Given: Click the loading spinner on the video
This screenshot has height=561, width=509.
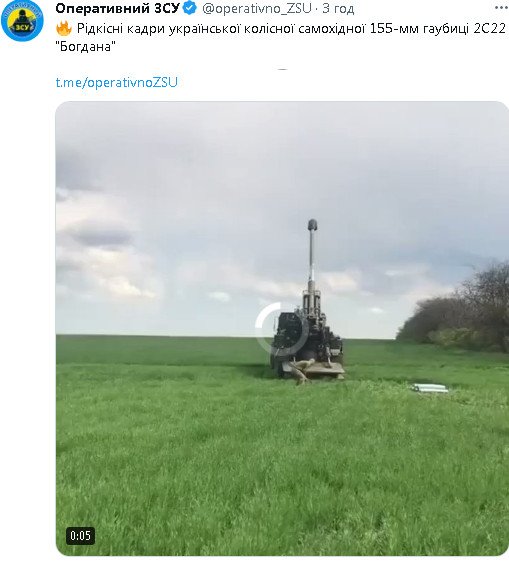Looking at the screenshot, I should point(282,329).
